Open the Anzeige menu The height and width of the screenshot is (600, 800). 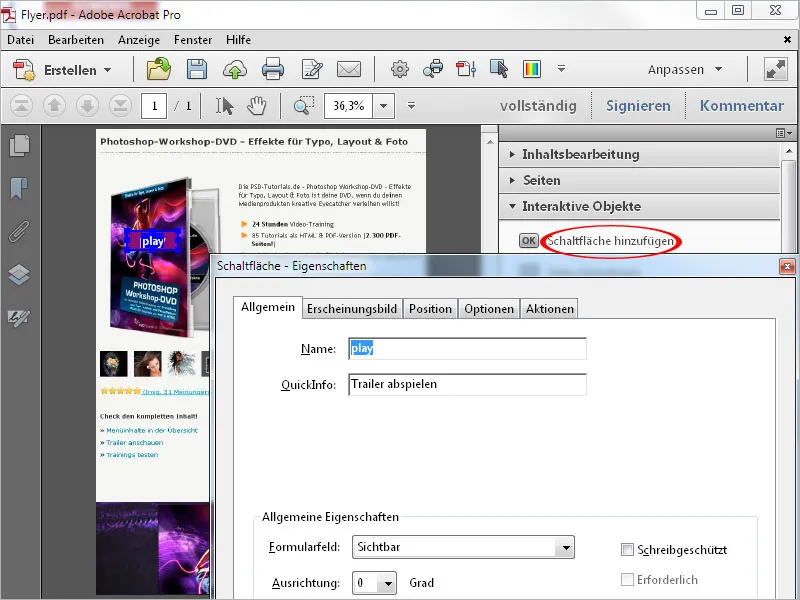pyautogui.click(x=139, y=40)
